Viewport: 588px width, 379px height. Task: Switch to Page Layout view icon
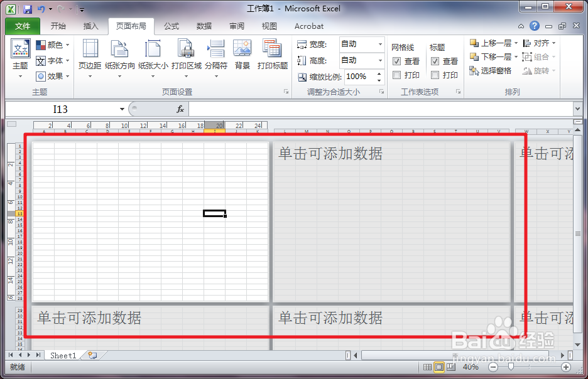coord(438,367)
